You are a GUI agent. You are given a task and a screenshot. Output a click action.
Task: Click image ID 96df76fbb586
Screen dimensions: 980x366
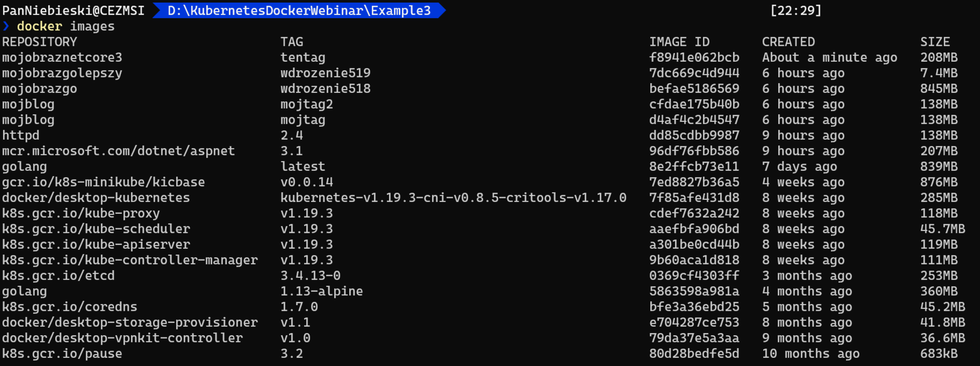click(x=694, y=150)
